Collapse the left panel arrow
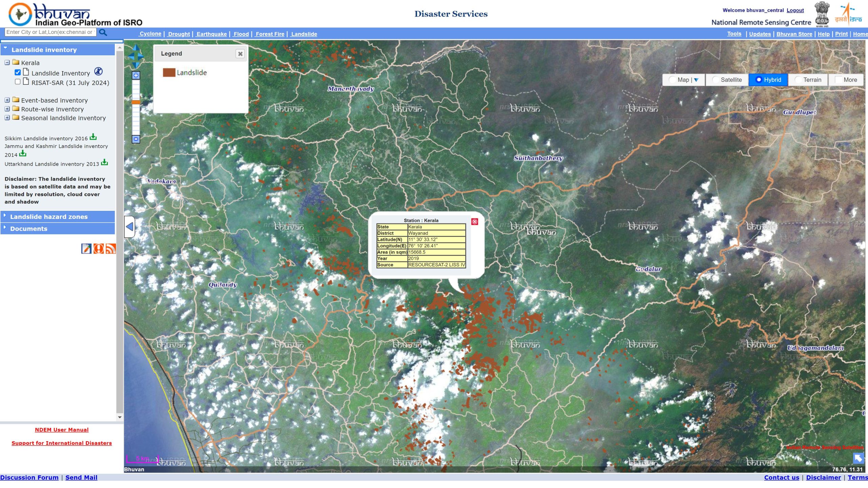The height and width of the screenshot is (488, 868). point(130,226)
